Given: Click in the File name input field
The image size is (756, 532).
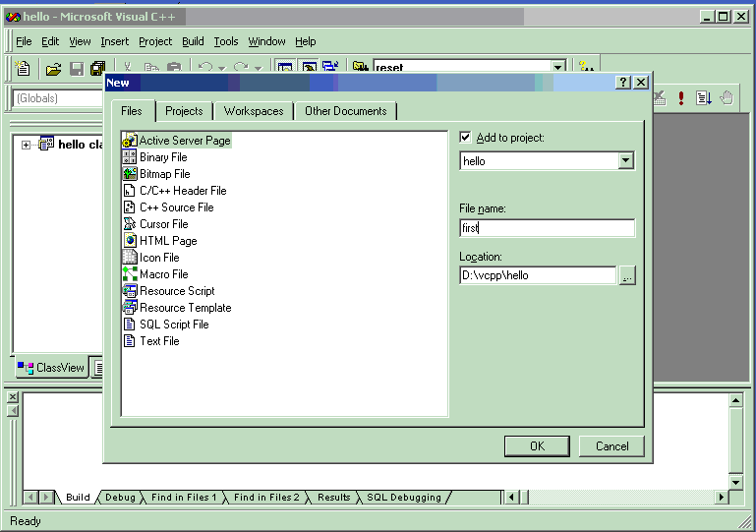Looking at the screenshot, I should point(548,228).
